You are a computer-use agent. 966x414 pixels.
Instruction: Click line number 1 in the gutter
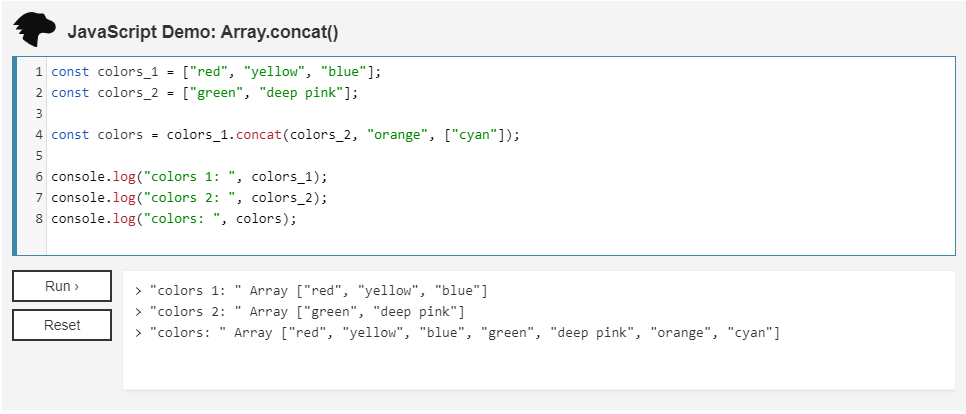click(x=38, y=72)
